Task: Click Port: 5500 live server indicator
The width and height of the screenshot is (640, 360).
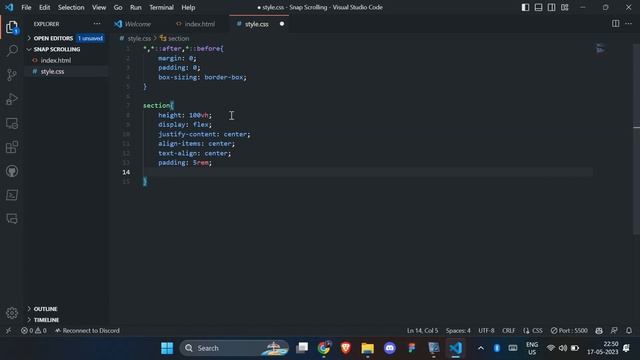Action: [x=569, y=331]
